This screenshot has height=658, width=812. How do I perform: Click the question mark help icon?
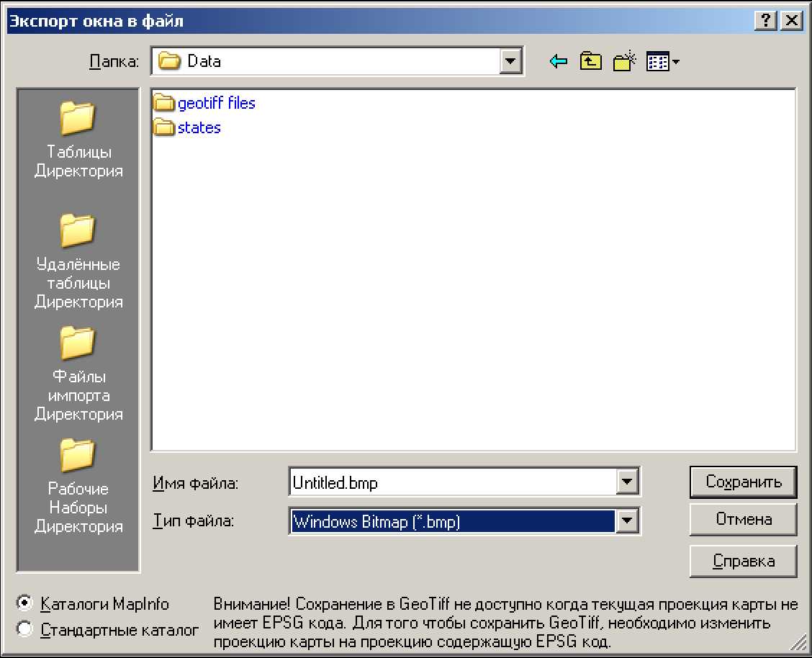[765, 21]
